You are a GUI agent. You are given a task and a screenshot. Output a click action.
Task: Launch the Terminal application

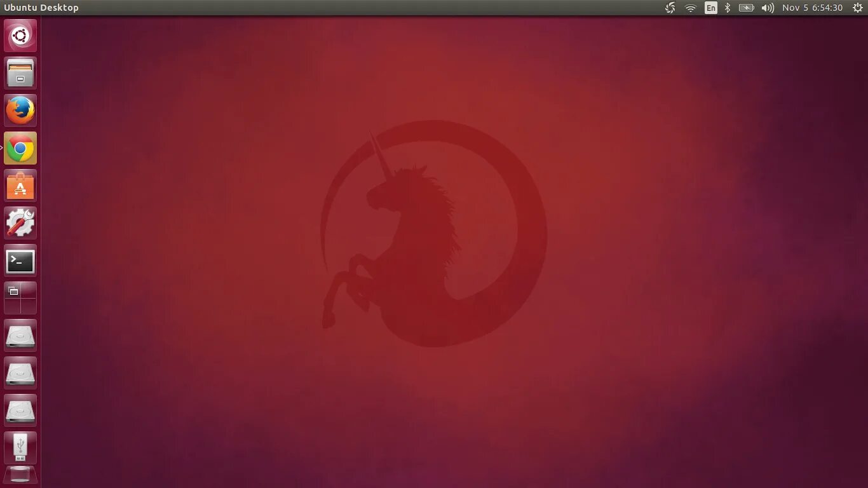click(20, 261)
